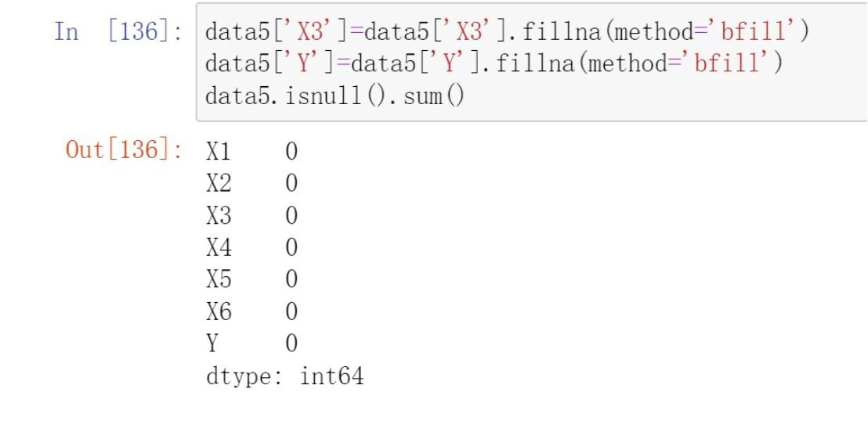Click the Y label in the output
This screenshot has width=868, height=421.
pos(212,344)
